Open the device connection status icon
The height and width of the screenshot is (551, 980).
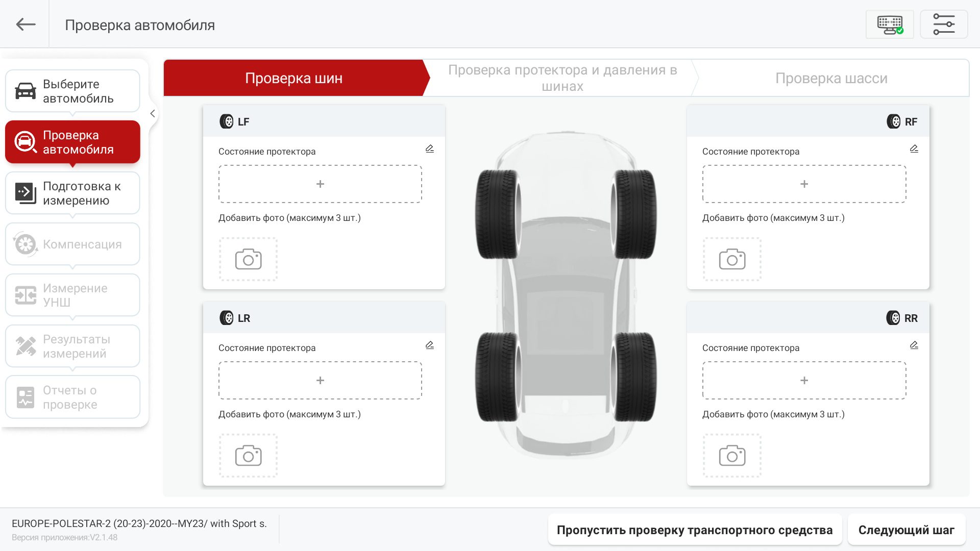tap(890, 24)
